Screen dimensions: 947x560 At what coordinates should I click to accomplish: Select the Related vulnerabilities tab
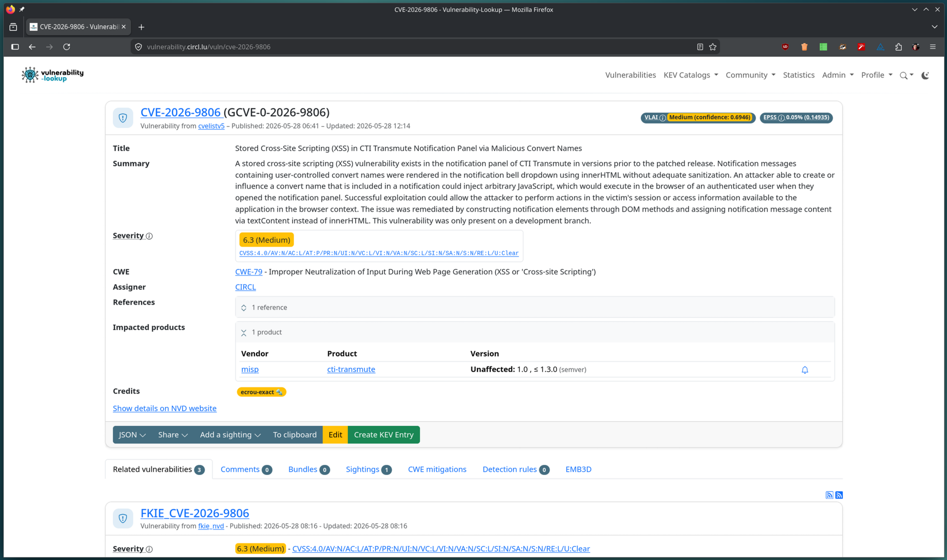(x=159, y=469)
